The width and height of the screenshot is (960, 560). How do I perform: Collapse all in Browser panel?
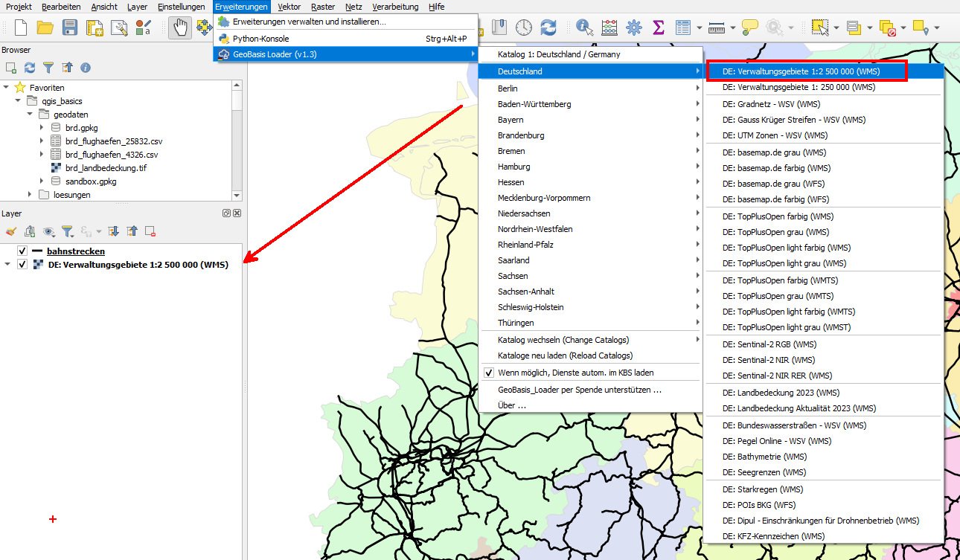pyautogui.click(x=67, y=68)
